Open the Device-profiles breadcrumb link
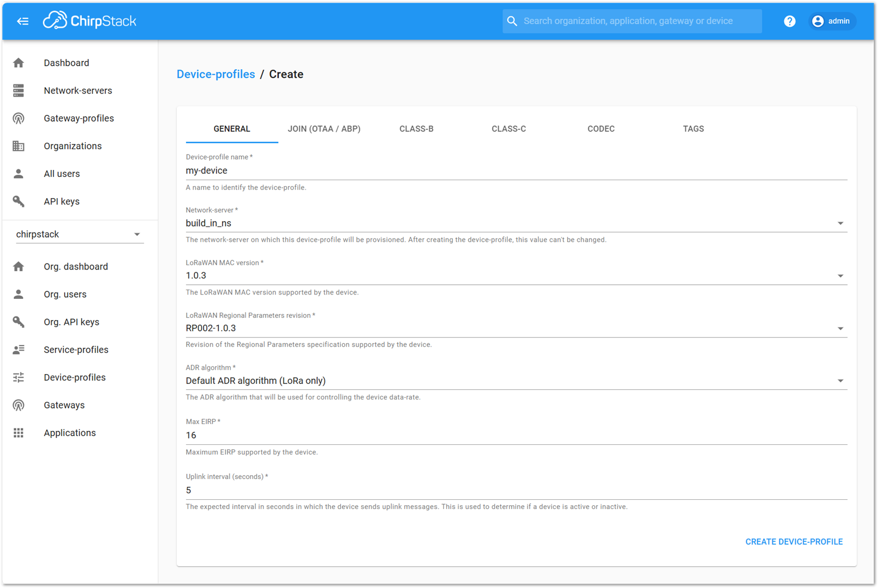 pyautogui.click(x=216, y=74)
